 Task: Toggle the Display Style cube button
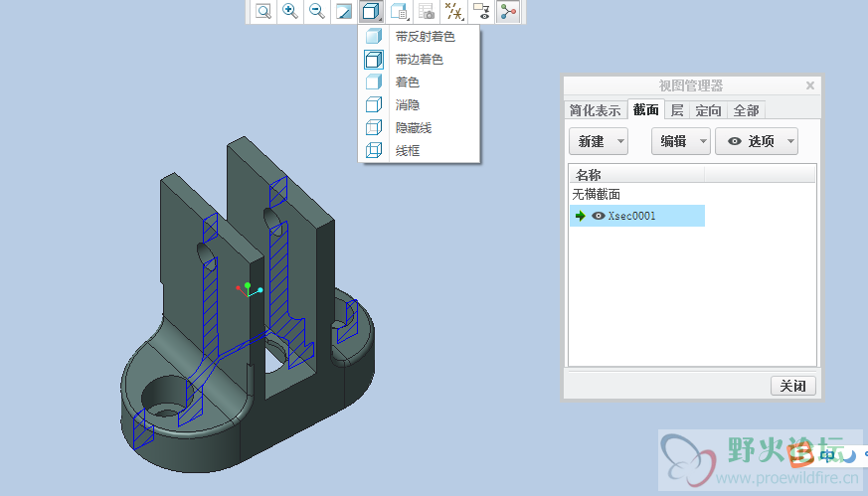point(371,11)
